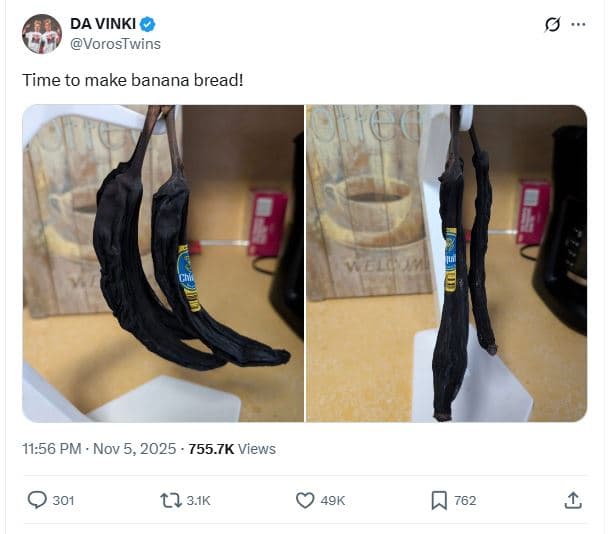Click the repost arrows icon
Screen dimensions: 615x534
(x=171, y=501)
